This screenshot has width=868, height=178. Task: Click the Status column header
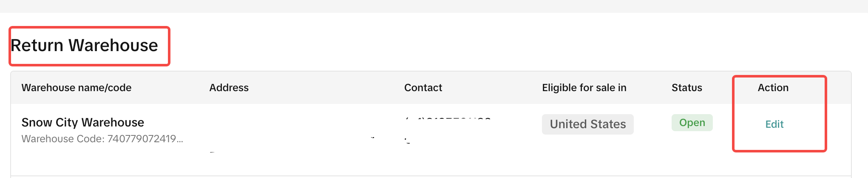(x=686, y=88)
